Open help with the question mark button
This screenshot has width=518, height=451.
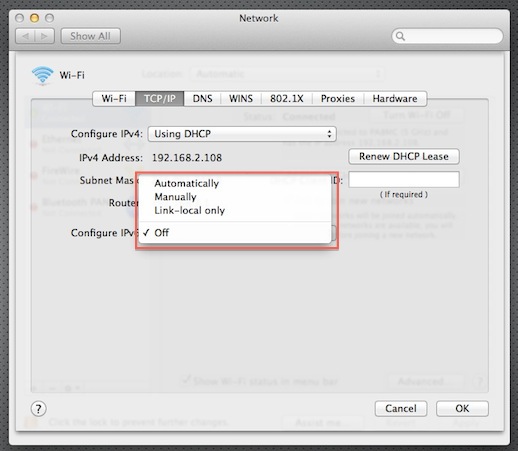38,409
